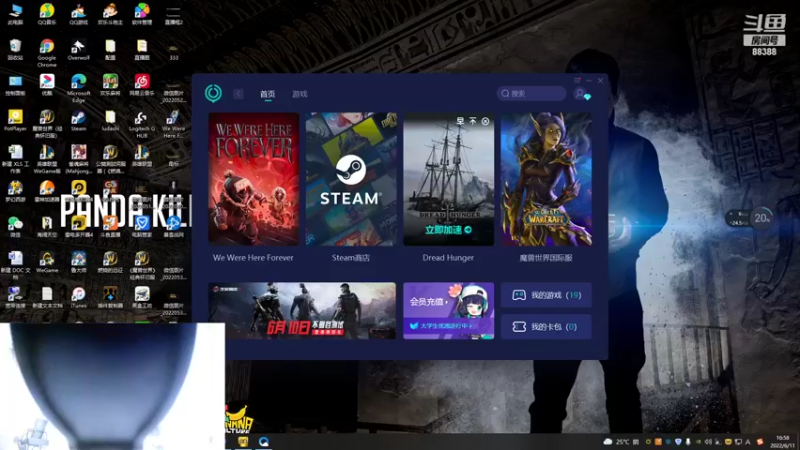Open the taskbar clock and date
The image size is (800, 450).
click(783, 442)
